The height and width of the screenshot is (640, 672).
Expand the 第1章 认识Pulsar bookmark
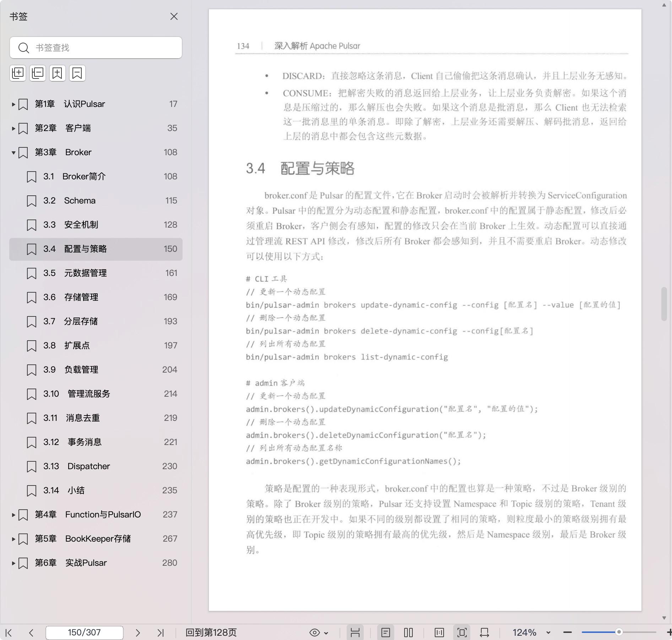(x=13, y=104)
